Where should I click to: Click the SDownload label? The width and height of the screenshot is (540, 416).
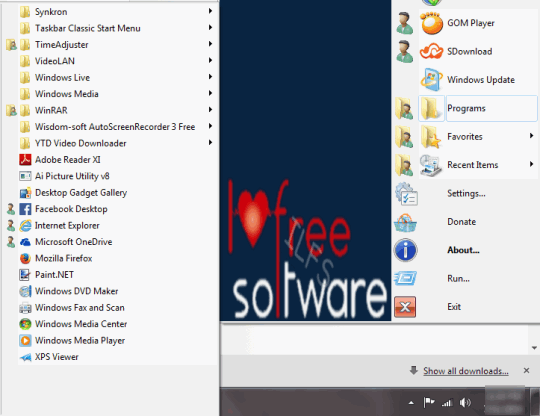coord(469,52)
